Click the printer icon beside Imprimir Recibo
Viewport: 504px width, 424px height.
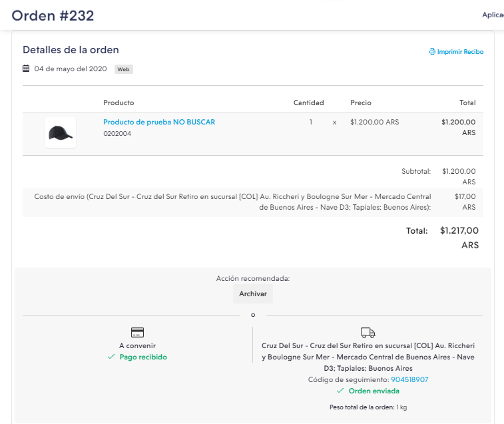coord(432,52)
